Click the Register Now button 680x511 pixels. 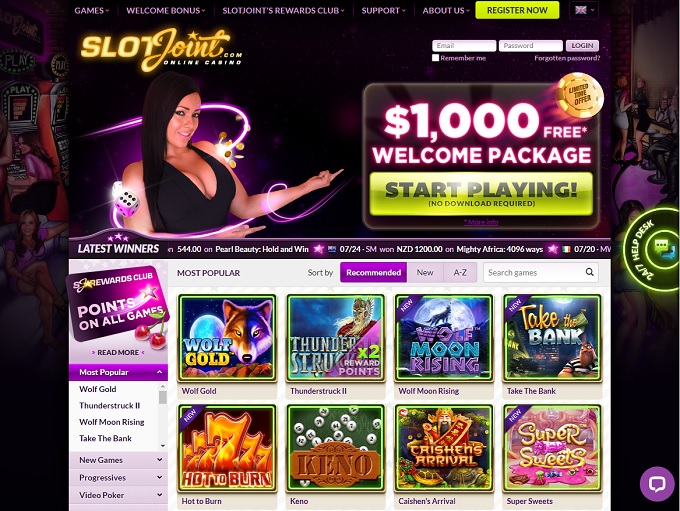tap(517, 10)
